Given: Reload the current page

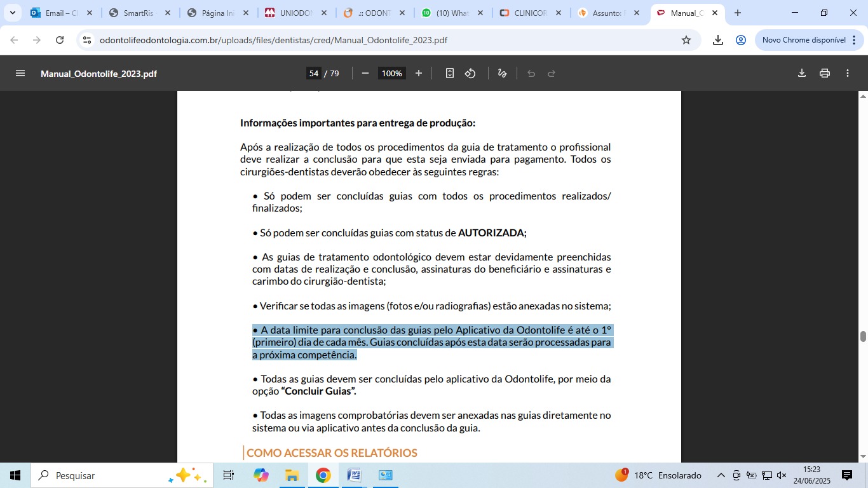Looking at the screenshot, I should 60,40.
